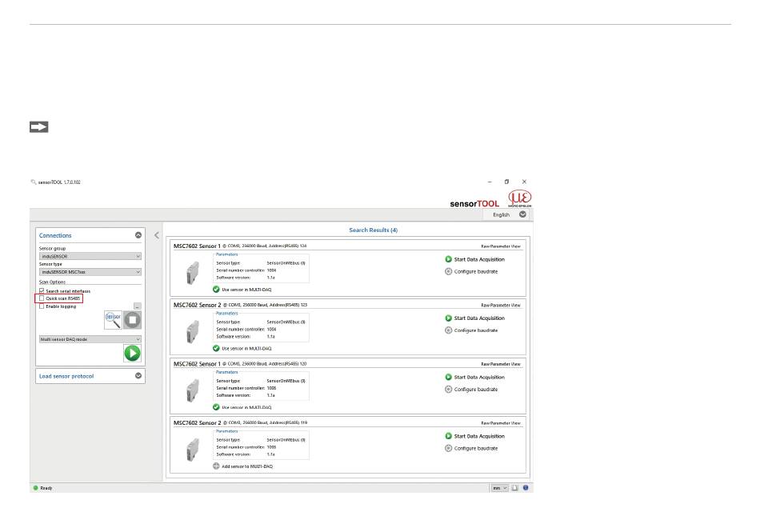Configure baudrate for sensor address 124
Image resolution: width=760 pixels, height=532 pixels.
tap(472, 271)
